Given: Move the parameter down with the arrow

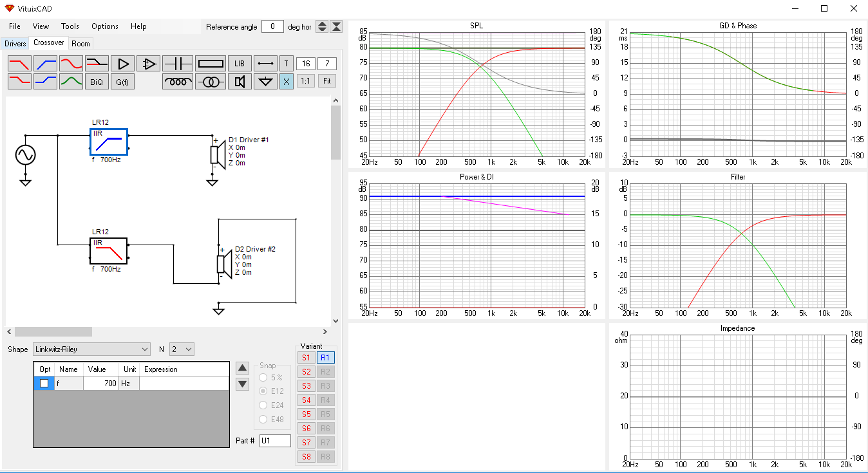Looking at the screenshot, I should click(x=242, y=384).
